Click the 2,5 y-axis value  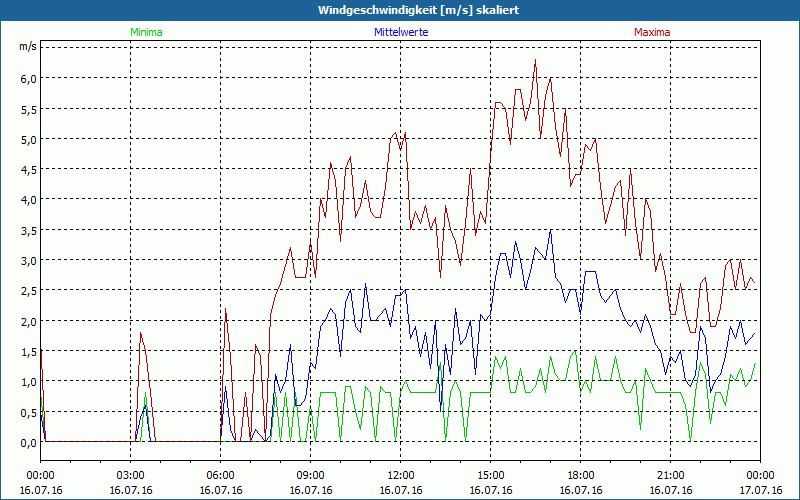(29, 291)
